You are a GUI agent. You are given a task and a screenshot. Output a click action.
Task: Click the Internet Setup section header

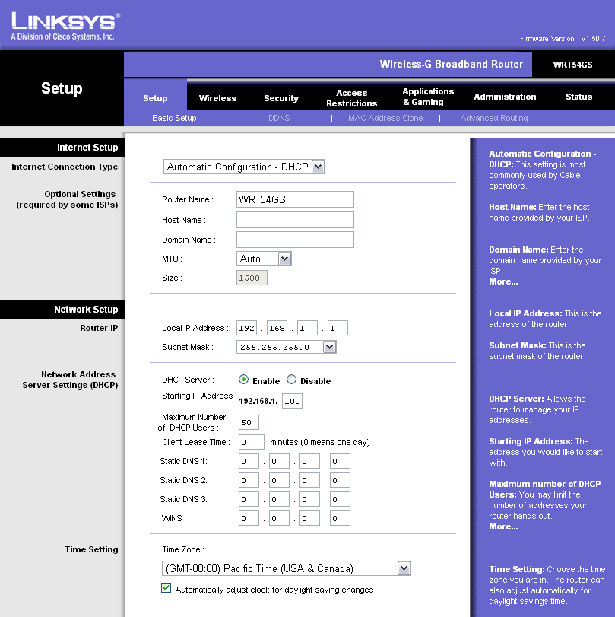87,148
